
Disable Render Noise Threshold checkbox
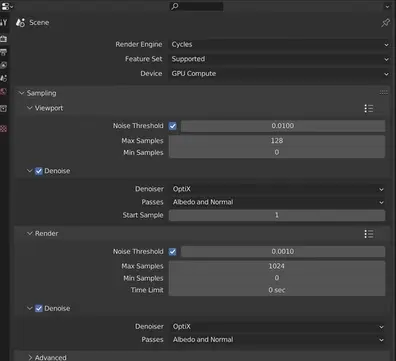coord(173,252)
